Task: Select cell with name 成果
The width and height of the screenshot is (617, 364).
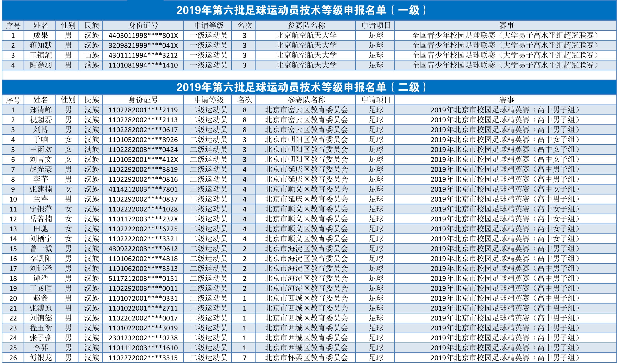Action: pos(40,35)
